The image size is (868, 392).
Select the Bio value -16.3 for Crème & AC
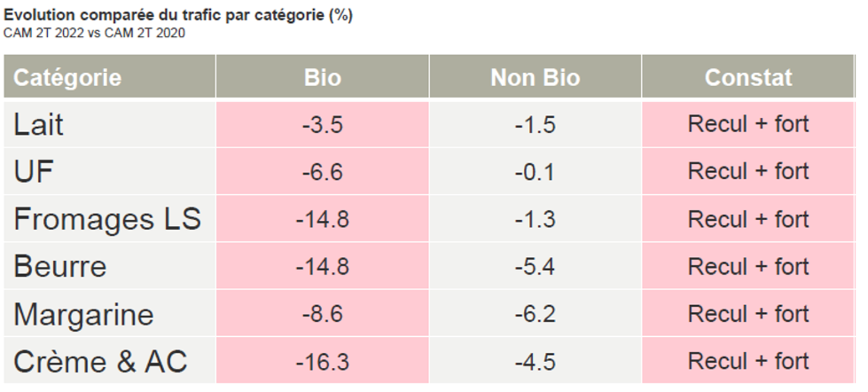tap(322, 362)
